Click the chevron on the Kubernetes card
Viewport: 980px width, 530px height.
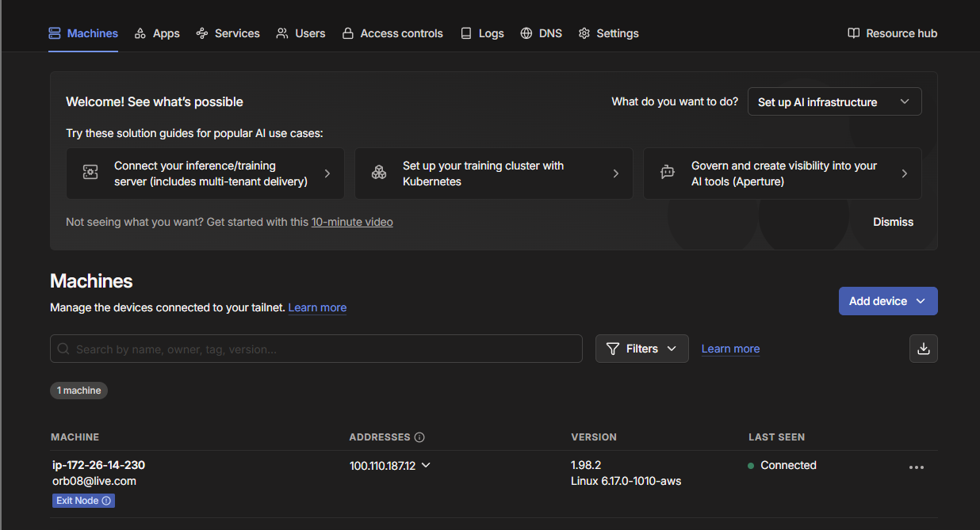(616, 173)
